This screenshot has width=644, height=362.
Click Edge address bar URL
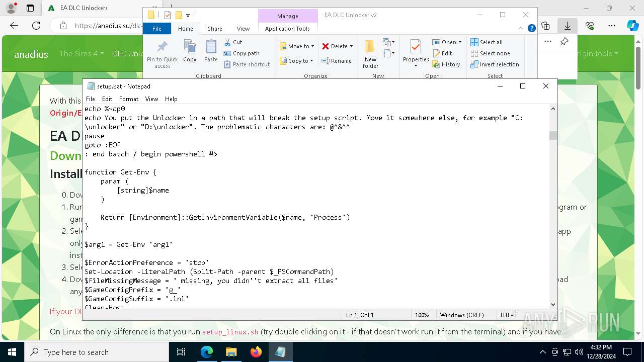pyautogui.click(x=108, y=26)
